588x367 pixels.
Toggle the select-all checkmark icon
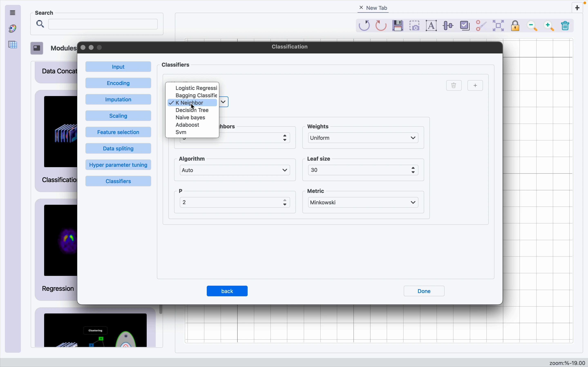point(465,26)
